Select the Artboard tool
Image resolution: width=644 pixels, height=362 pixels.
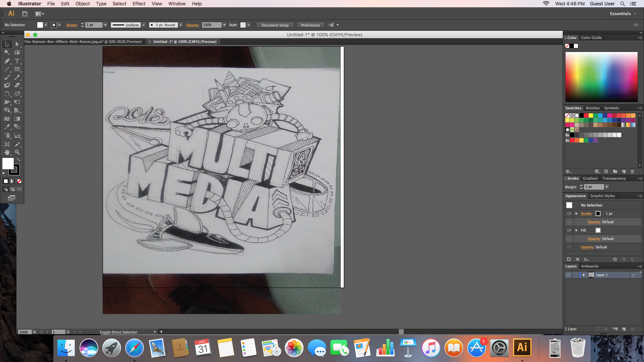point(7,144)
